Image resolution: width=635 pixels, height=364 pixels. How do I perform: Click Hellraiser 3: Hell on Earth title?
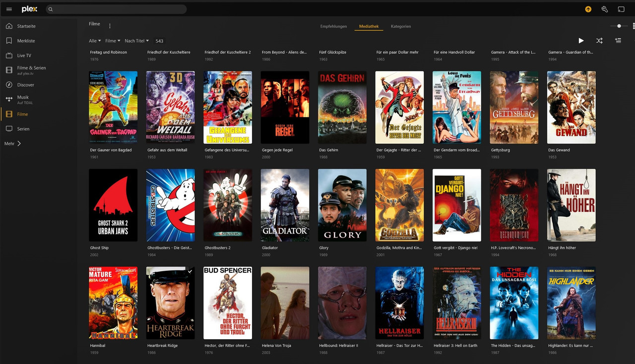coord(455,346)
